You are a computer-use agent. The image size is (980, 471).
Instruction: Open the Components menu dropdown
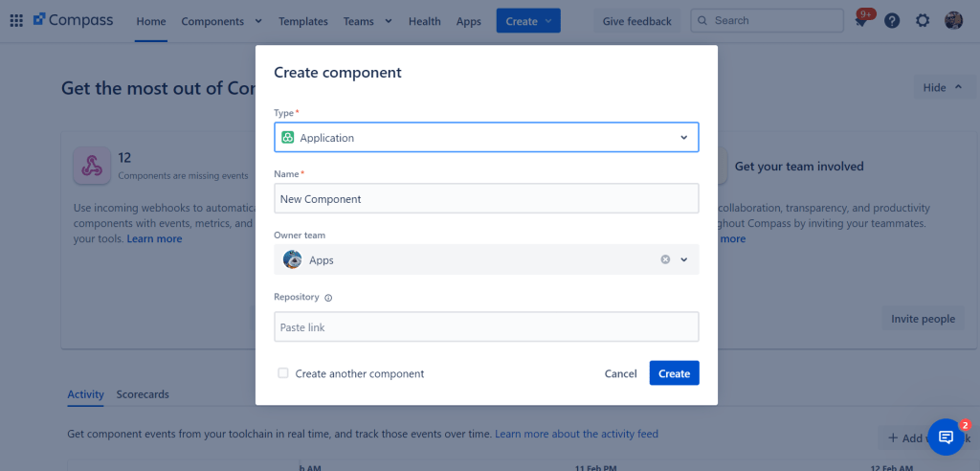(x=221, y=21)
